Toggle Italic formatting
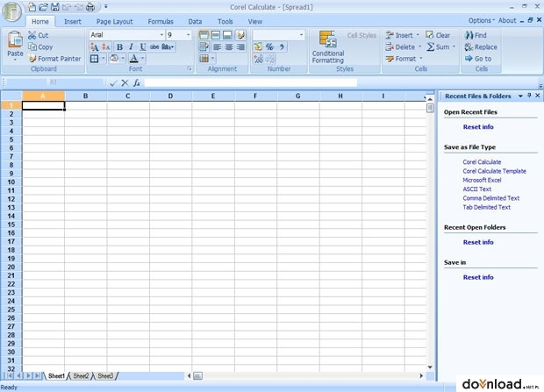Viewport: 544px width, 392px height. click(131, 46)
